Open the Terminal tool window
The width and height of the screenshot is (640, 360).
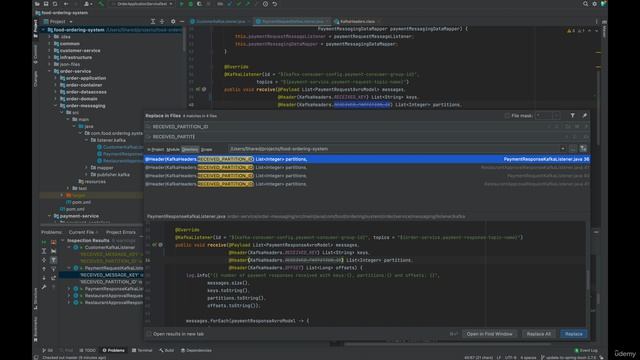142,350
